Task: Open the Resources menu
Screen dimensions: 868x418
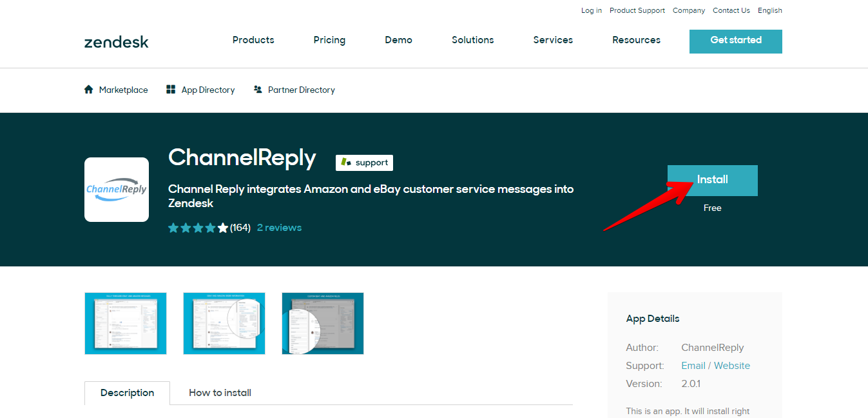Action: click(636, 40)
